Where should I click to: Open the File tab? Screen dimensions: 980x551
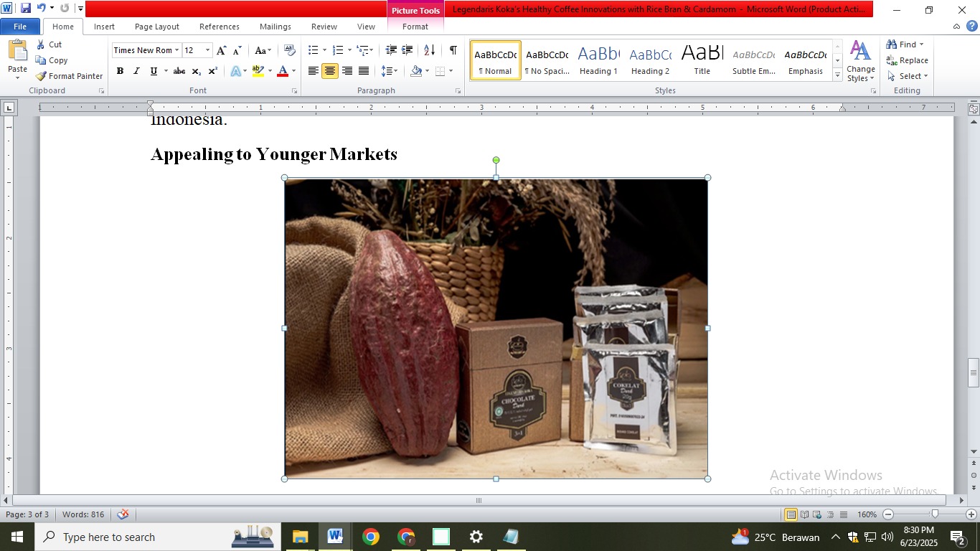[x=20, y=27]
